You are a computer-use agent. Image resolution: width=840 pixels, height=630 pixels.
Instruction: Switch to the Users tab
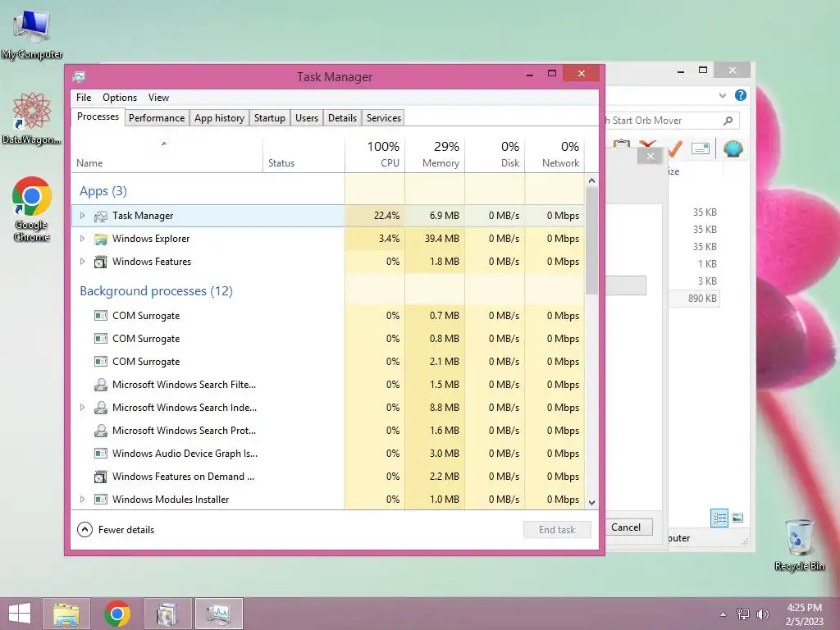pos(307,118)
